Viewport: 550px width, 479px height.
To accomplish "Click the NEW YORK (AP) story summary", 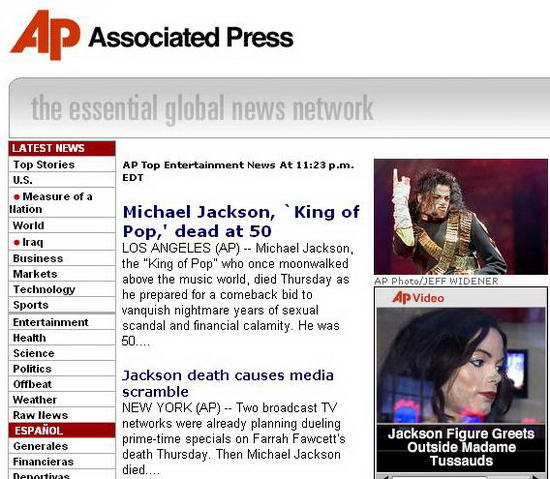I will point(234,438).
